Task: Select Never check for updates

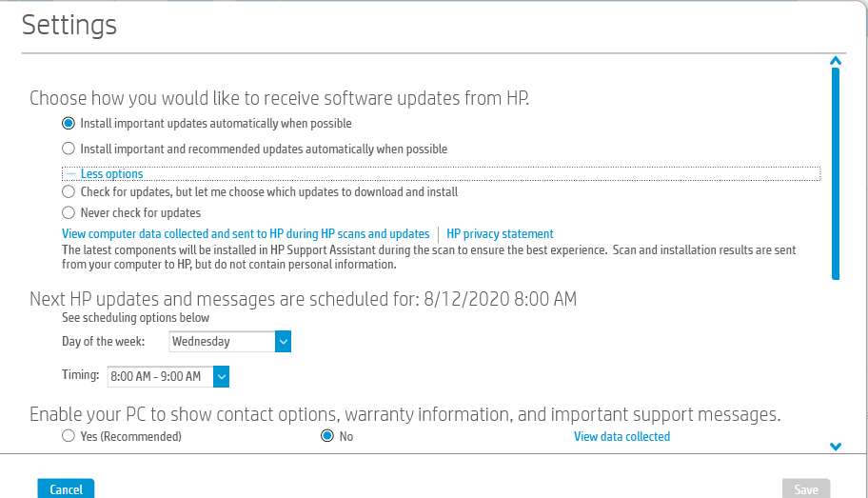Action: pyautogui.click(x=69, y=212)
